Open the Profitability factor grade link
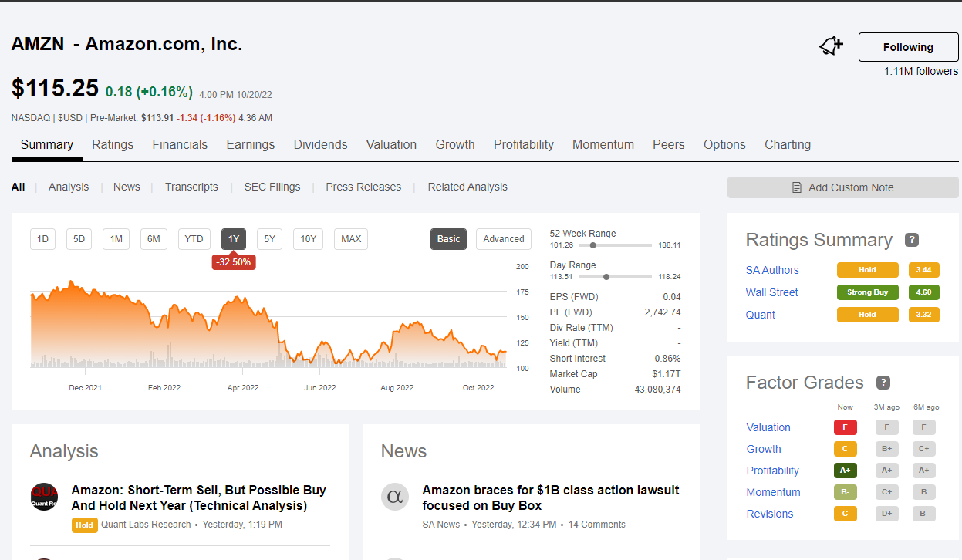Image resolution: width=962 pixels, height=560 pixels. pos(772,471)
